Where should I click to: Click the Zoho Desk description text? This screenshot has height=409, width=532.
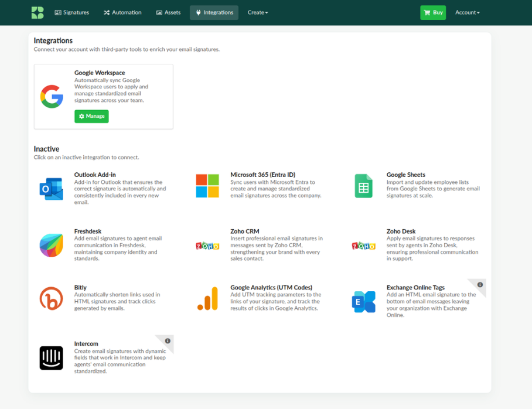point(432,248)
